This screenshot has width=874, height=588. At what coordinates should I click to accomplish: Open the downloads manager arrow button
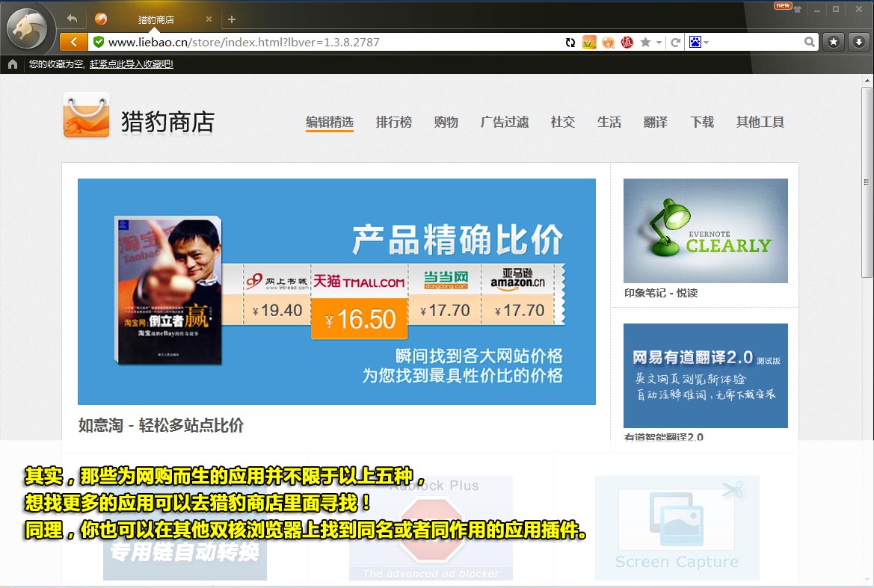[x=858, y=42]
